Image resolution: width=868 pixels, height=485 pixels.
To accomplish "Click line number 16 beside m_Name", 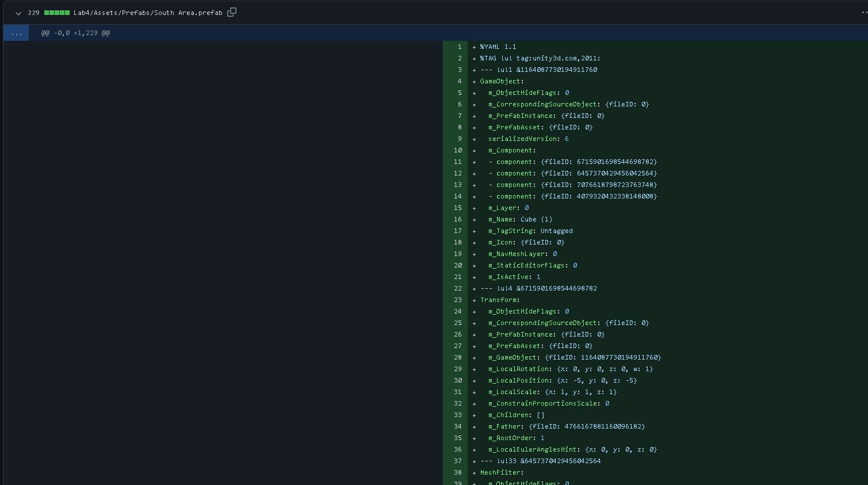I will (458, 219).
